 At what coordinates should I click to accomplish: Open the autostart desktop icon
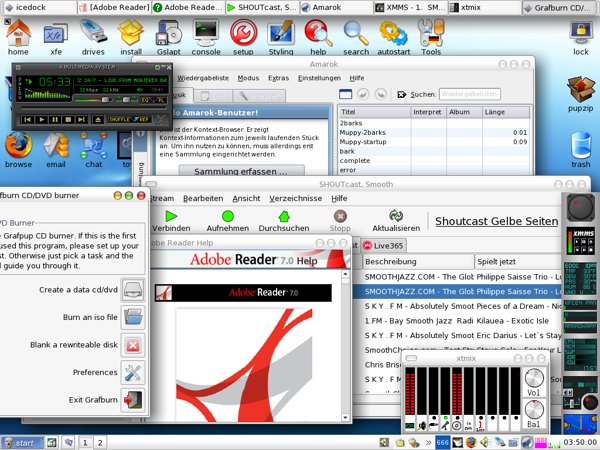[x=393, y=38]
